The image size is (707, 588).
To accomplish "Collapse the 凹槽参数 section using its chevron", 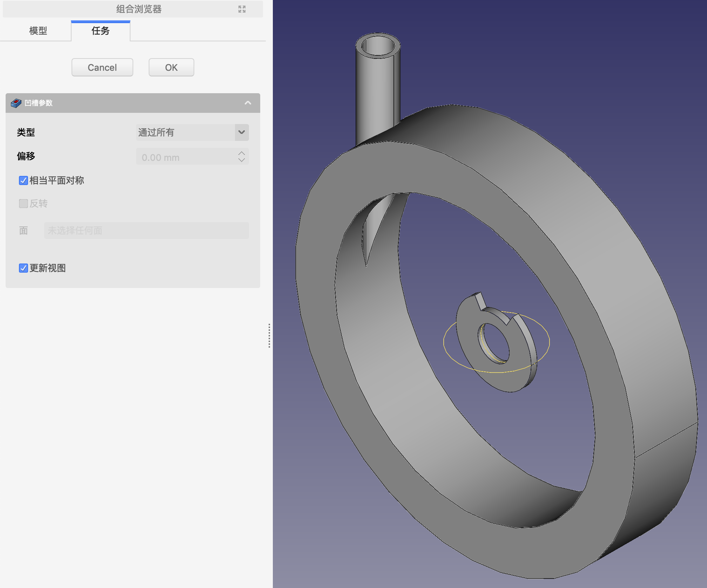I will click(248, 103).
